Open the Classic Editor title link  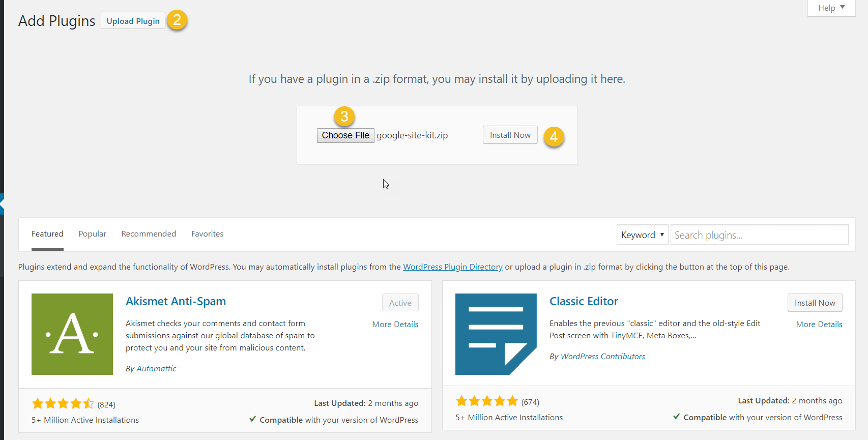pos(584,301)
